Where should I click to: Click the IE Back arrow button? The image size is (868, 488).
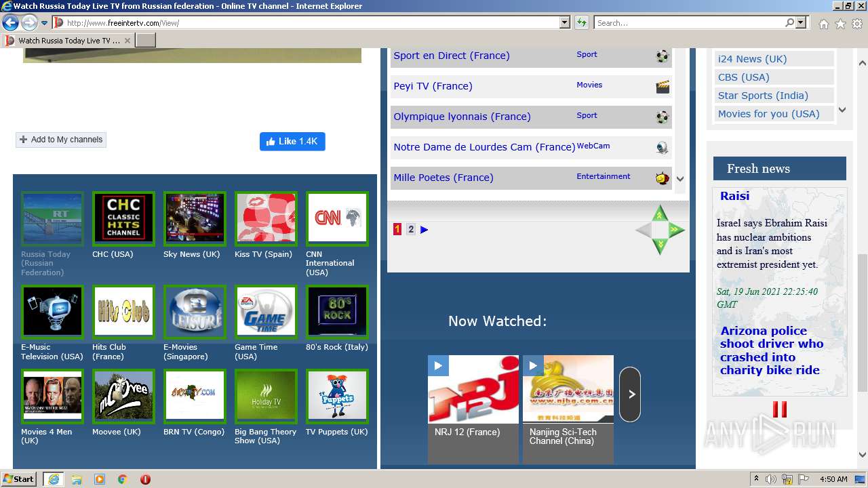click(10, 23)
